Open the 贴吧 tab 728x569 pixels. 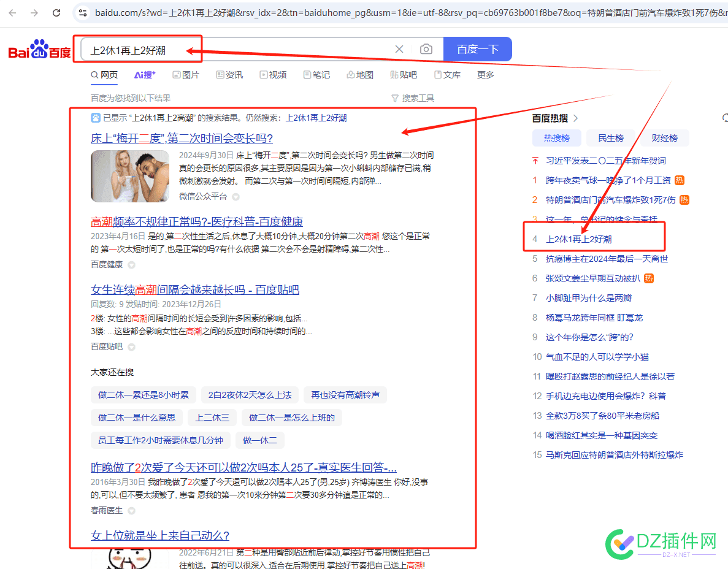[x=404, y=75]
